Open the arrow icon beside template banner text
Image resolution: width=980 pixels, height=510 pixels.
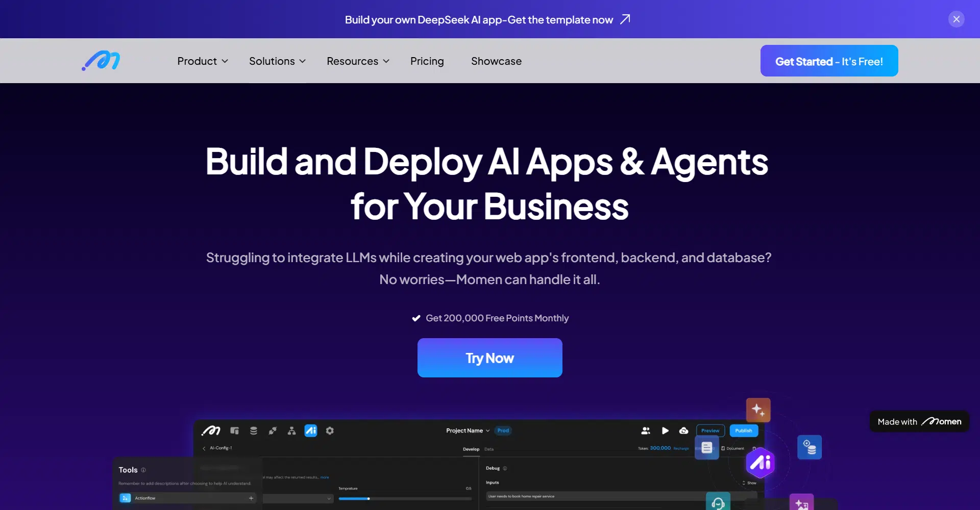coord(625,19)
